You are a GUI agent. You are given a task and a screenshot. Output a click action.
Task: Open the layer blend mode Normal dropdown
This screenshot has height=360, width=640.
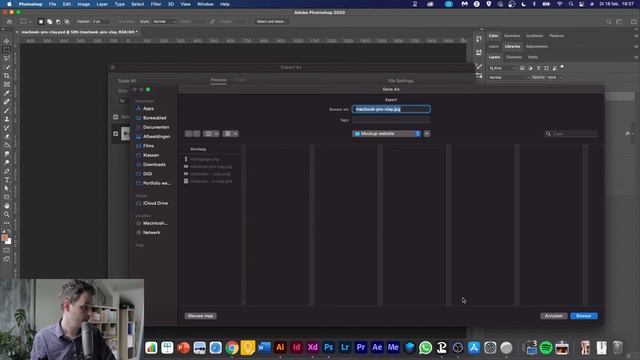509,77
